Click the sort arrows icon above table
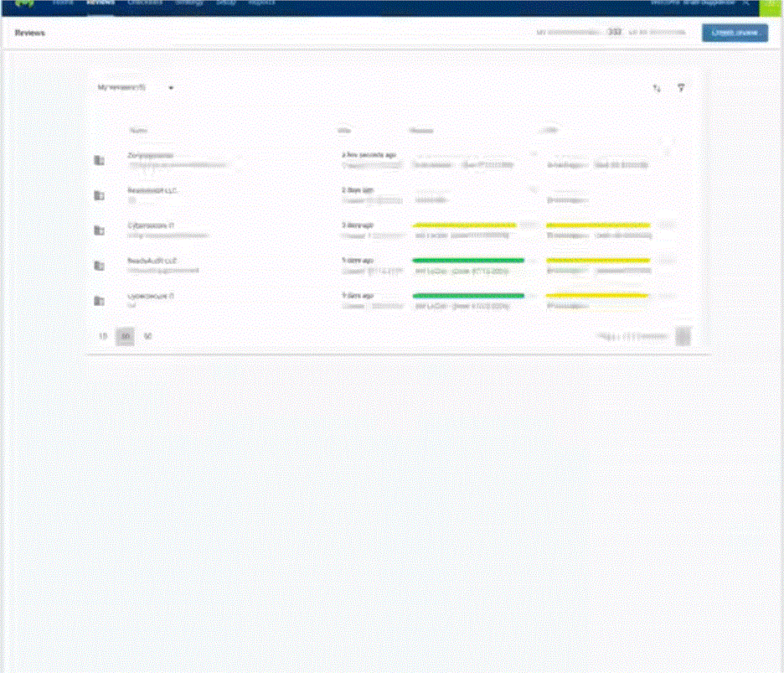This screenshot has height=673, width=784. tap(657, 88)
